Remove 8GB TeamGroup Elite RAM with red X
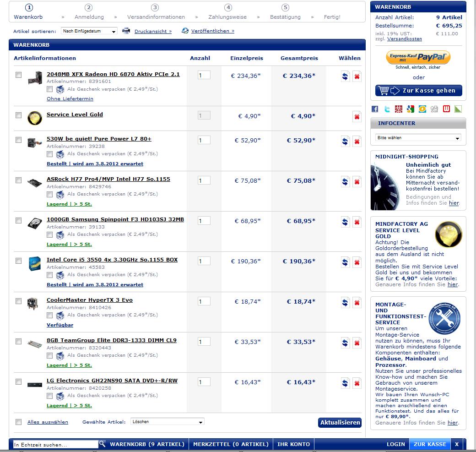This screenshot has height=452, width=476. coord(357,343)
